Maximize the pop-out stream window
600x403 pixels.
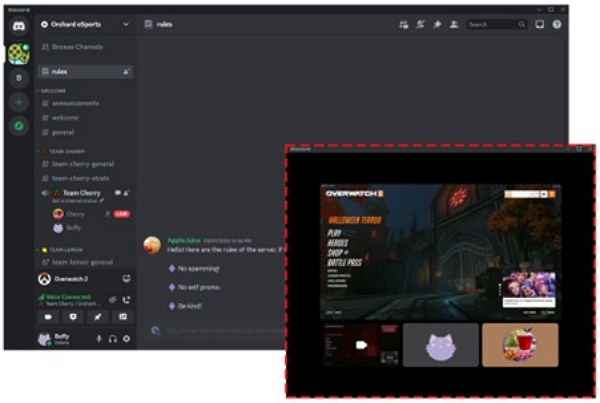(x=579, y=149)
